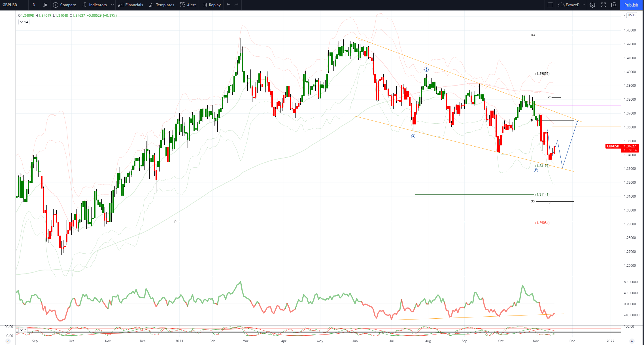Screen dimensions: 644x345
Task: Expand the collapsed 2 indicators legend
Action: (23, 330)
